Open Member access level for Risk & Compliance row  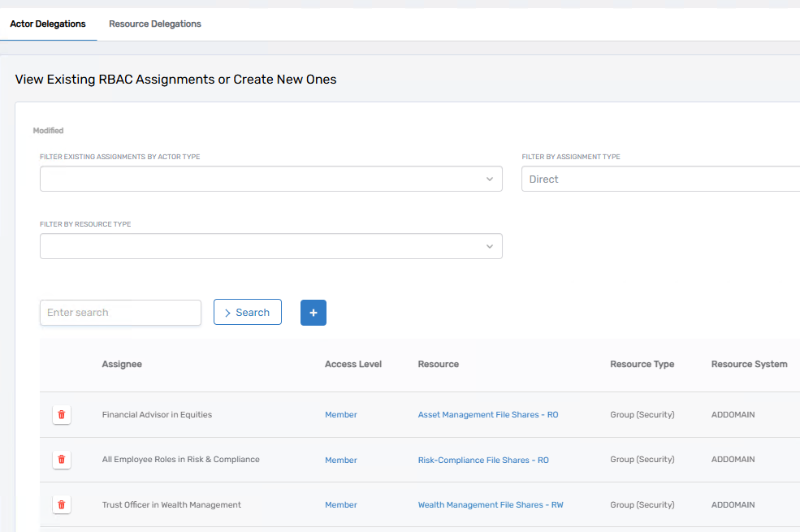(341, 460)
